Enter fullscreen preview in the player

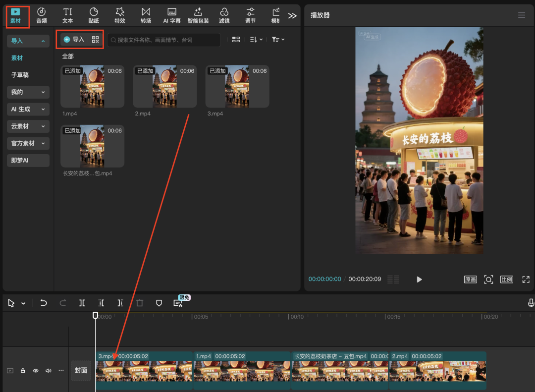[526, 280]
